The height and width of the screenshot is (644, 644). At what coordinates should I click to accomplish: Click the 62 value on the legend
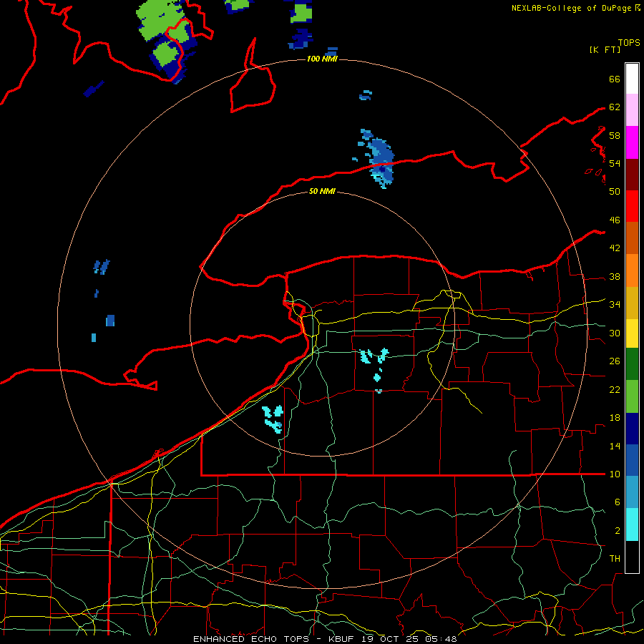[x=615, y=107]
